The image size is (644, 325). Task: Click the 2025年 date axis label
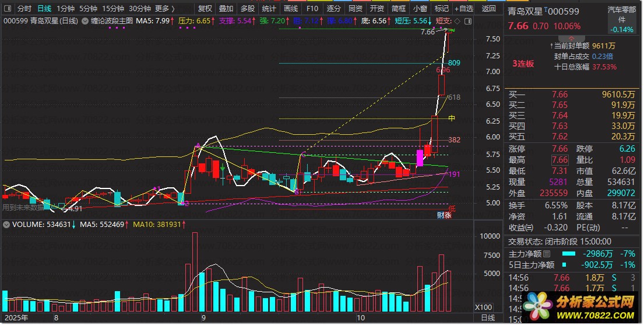[x=16, y=318]
